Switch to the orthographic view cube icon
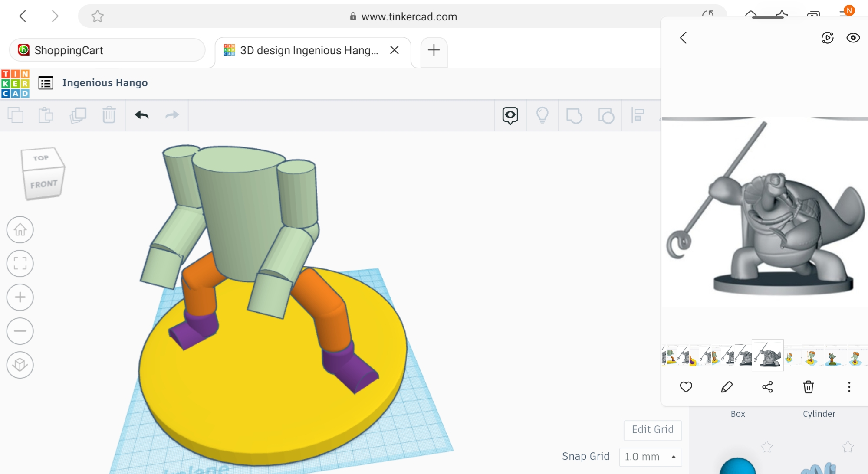This screenshot has height=474, width=868. pos(20,365)
